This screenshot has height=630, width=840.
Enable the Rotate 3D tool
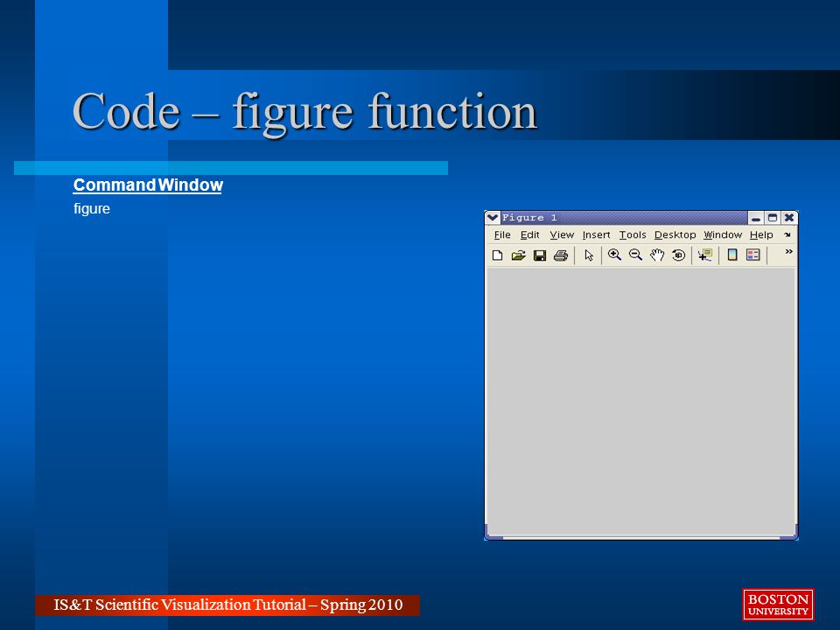point(678,255)
